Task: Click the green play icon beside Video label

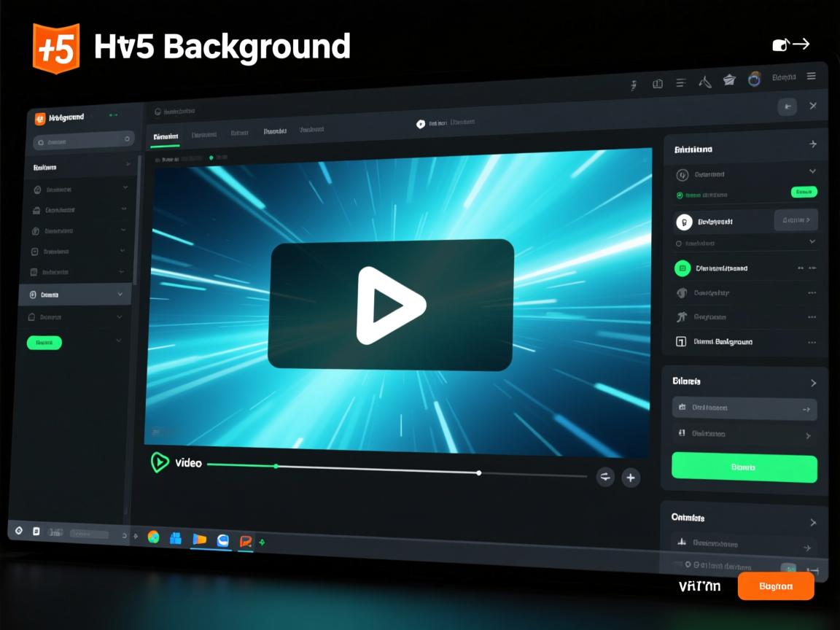Action: 159,462
